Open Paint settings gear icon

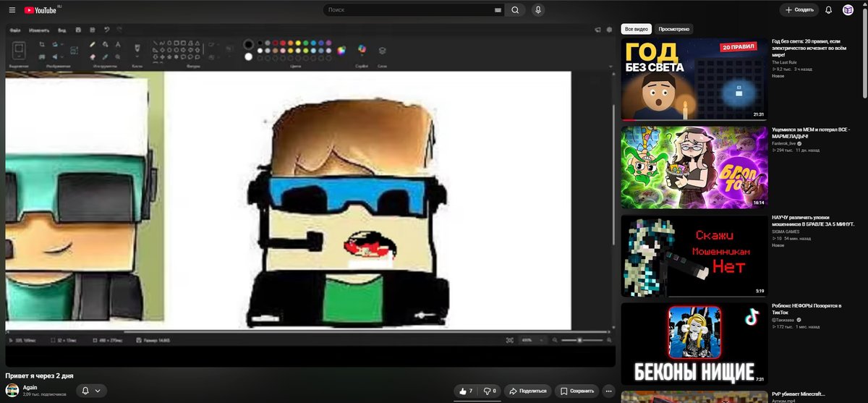(609, 30)
